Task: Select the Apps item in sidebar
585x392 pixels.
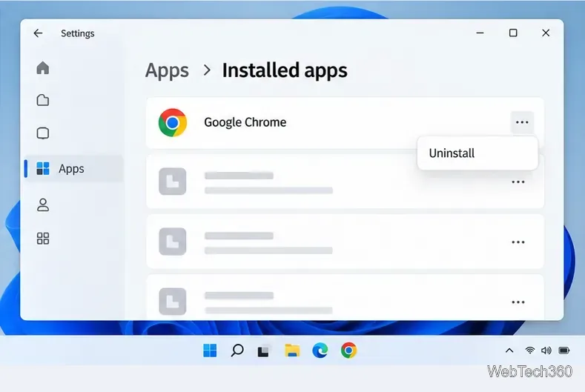Action: coord(74,169)
